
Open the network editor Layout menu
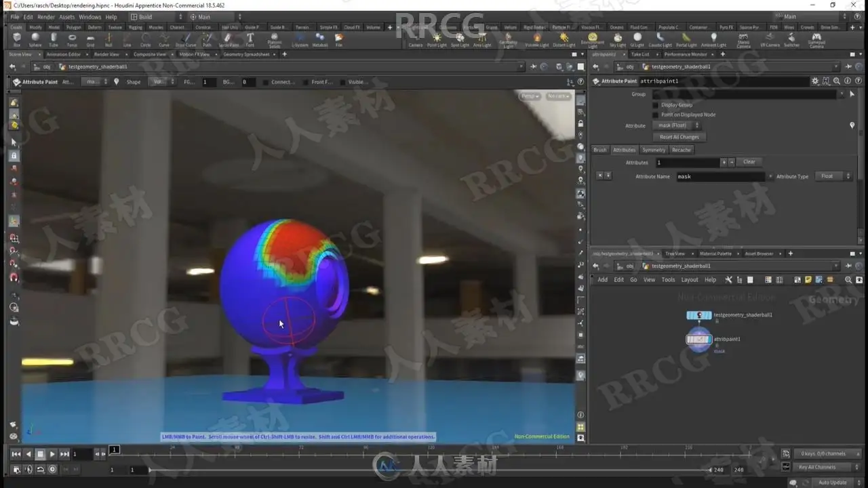coord(690,279)
